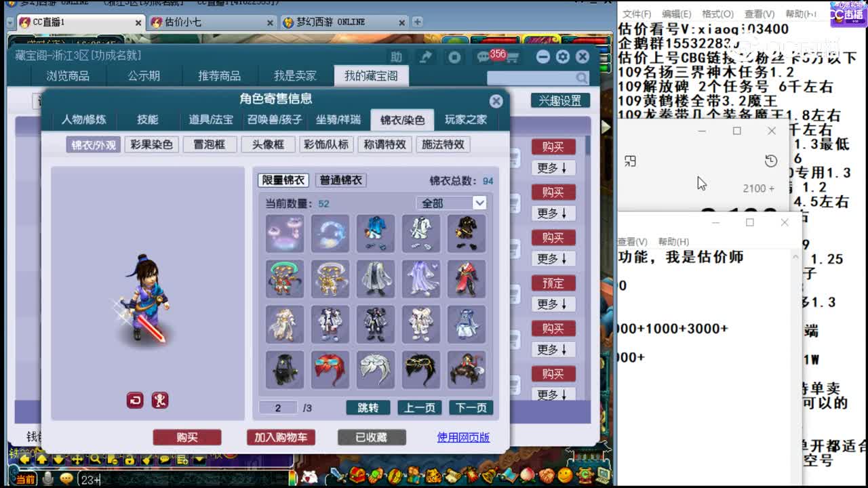The width and height of the screenshot is (868, 488).
Task: Switch to 浏览商品 tab
Action: tap(68, 76)
